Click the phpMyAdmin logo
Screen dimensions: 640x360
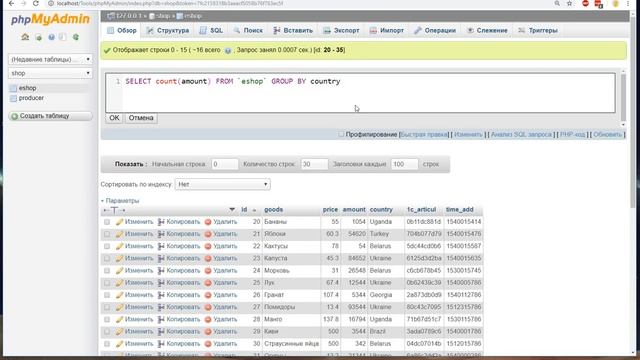coord(50,19)
